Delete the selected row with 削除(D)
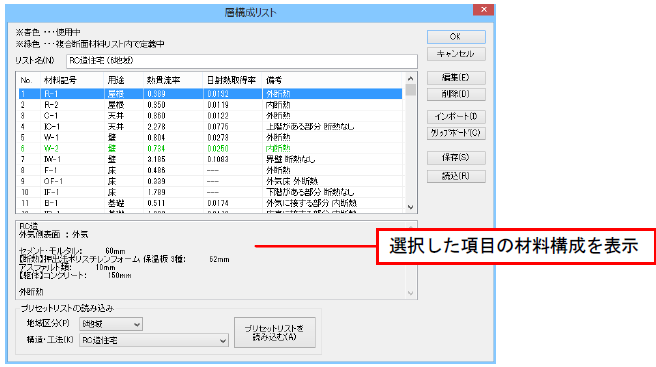 coord(456,94)
